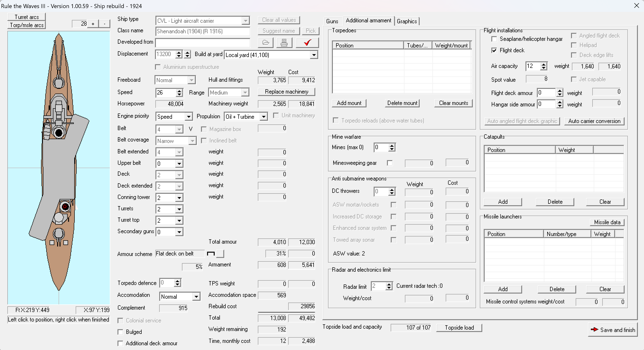Image resolution: width=644 pixels, height=350 pixels.
Task: Click Delete under Catapults
Action: pyautogui.click(x=555, y=202)
